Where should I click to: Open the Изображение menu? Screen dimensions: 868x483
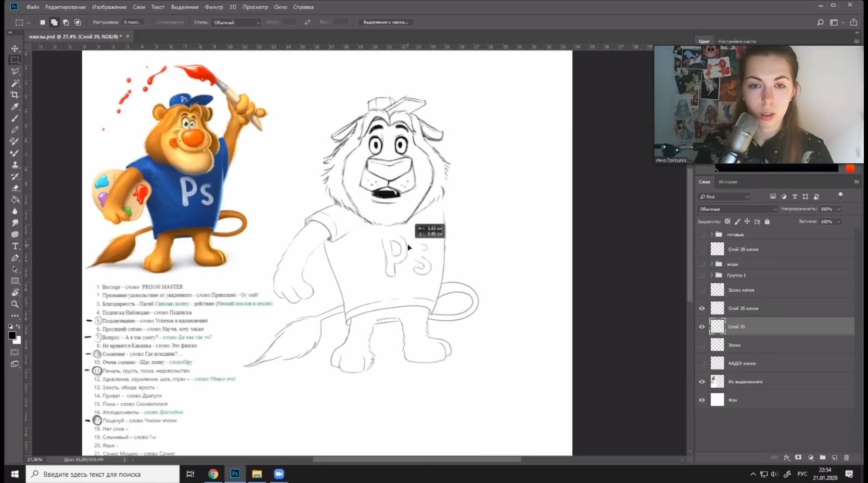tap(109, 7)
